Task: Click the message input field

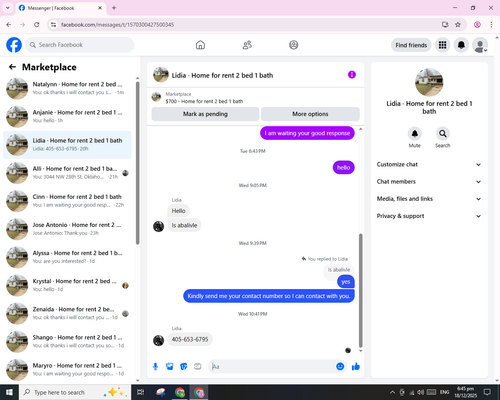Action: point(273,367)
